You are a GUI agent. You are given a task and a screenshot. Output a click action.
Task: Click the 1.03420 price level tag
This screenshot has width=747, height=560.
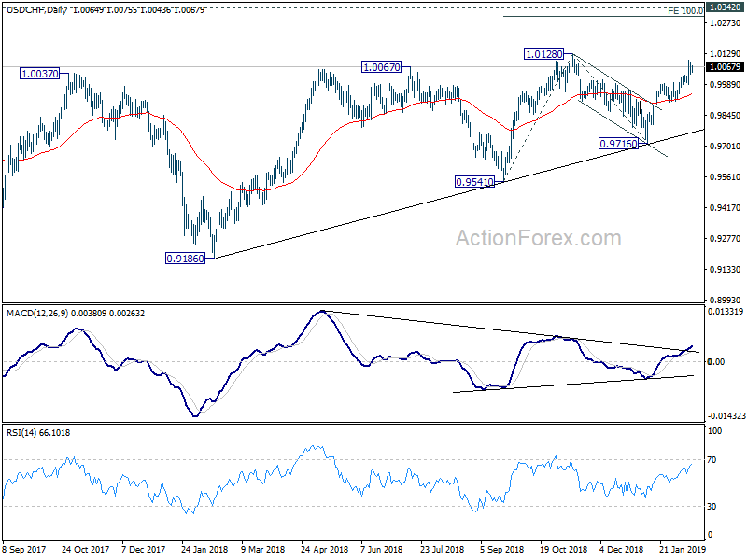[726, 7]
